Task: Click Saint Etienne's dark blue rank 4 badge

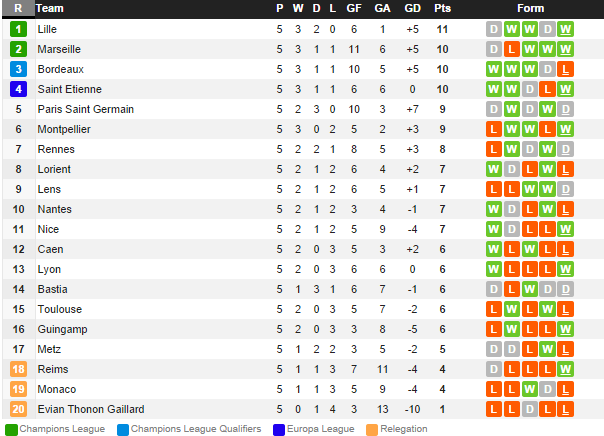Action: pos(18,89)
